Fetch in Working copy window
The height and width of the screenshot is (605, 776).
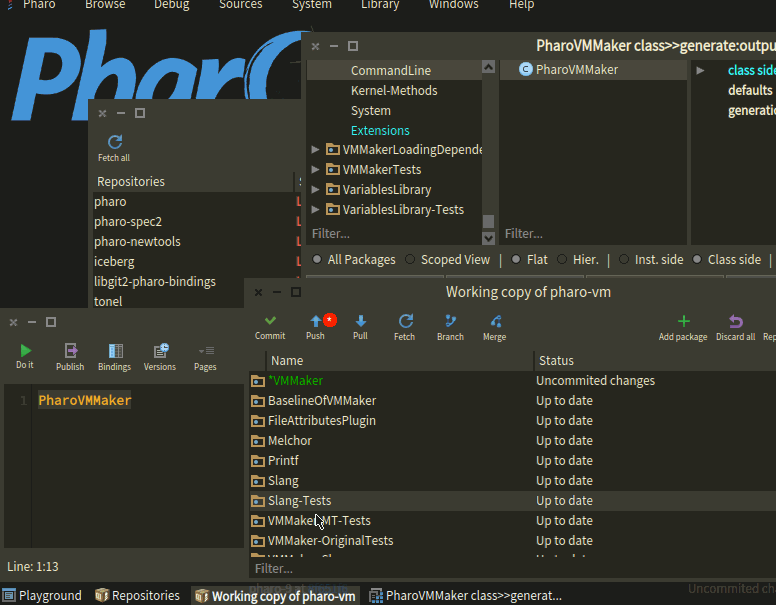coord(405,321)
